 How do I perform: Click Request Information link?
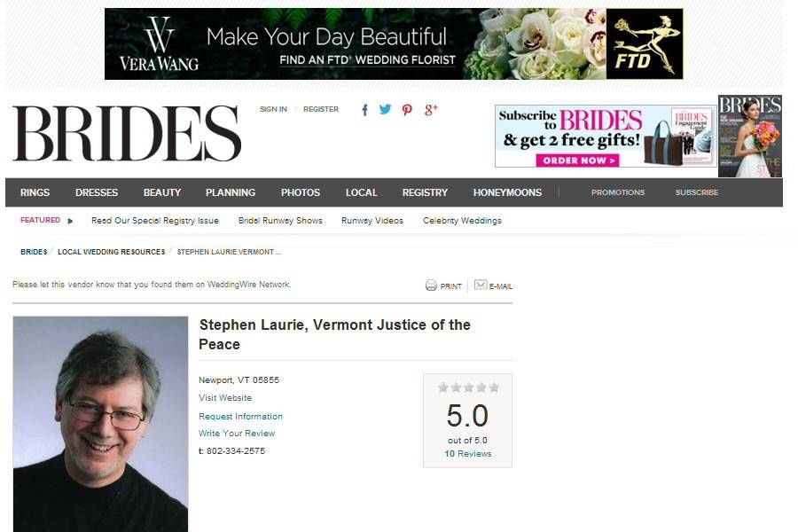(x=240, y=417)
